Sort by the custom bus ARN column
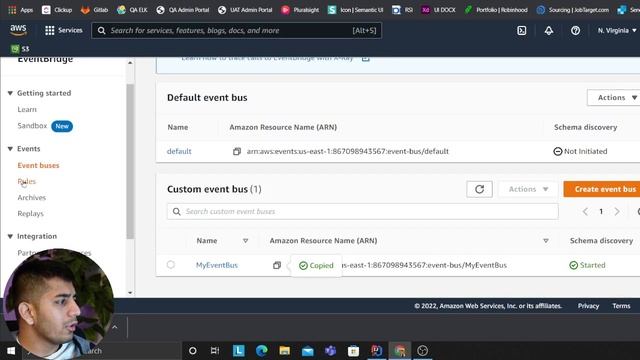Viewport: 640px width, 360px height. pyautogui.click(x=546, y=241)
